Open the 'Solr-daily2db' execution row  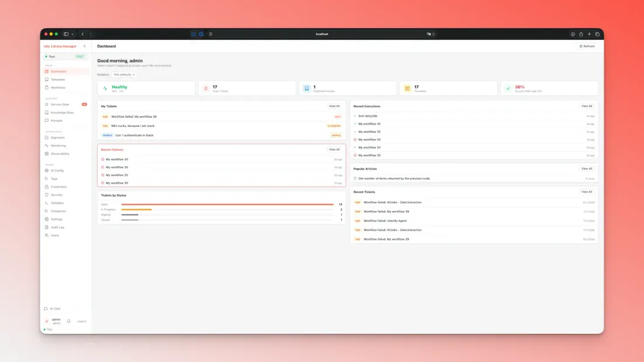tap(474, 116)
